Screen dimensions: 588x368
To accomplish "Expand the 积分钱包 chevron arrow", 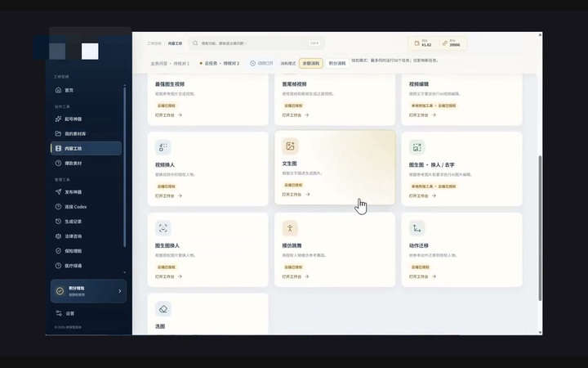I will 119,290.
